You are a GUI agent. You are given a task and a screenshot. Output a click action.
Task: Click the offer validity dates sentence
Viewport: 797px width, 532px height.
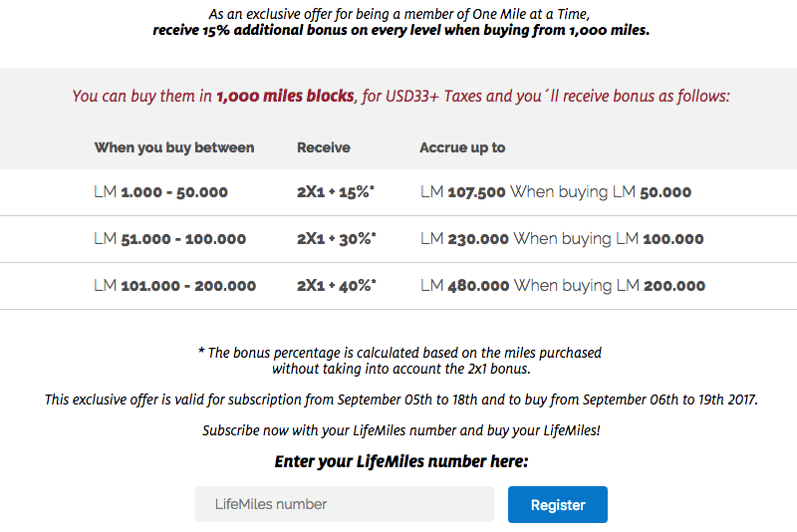click(401, 399)
